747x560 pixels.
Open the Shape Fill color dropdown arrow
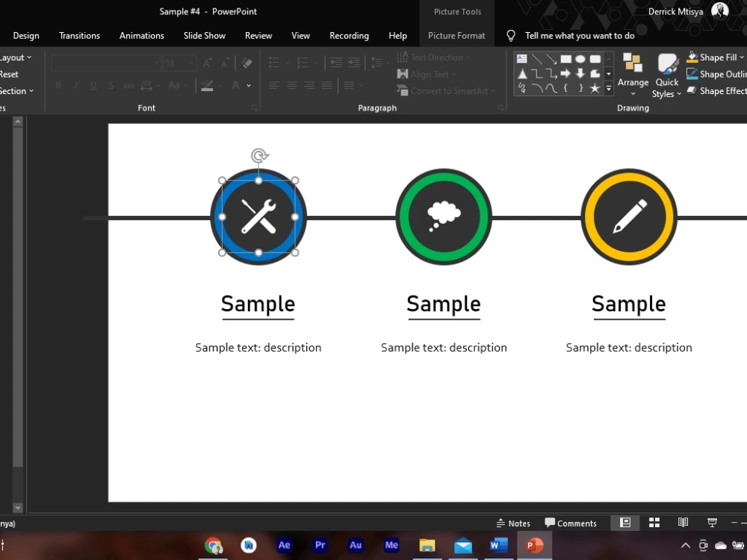pyautogui.click(x=743, y=57)
